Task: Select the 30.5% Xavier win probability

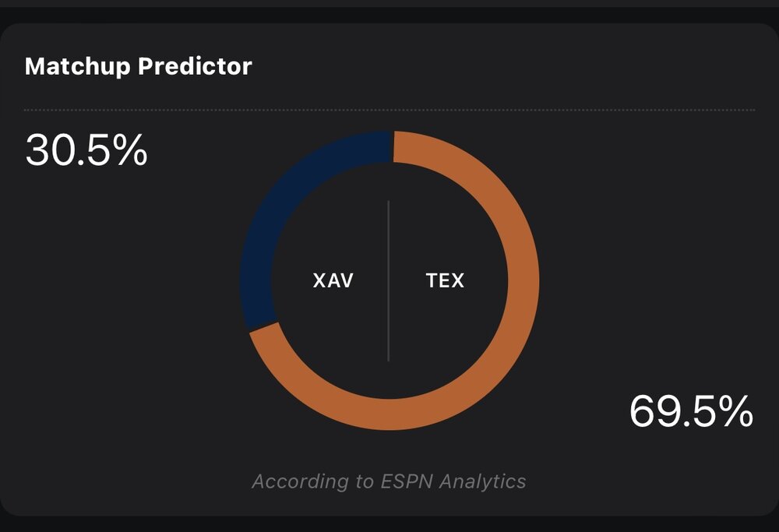Action: click(86, 150)
